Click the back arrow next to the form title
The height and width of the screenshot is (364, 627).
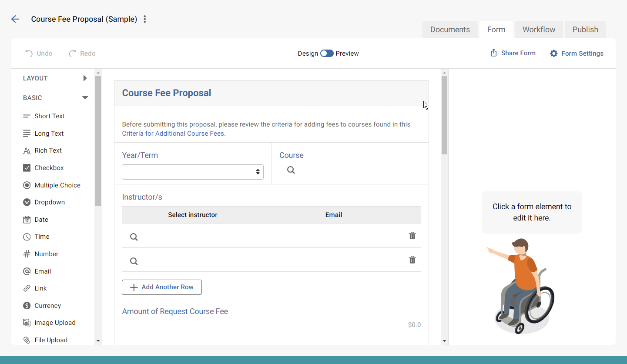pyautogui.click(x=15, y=19)
